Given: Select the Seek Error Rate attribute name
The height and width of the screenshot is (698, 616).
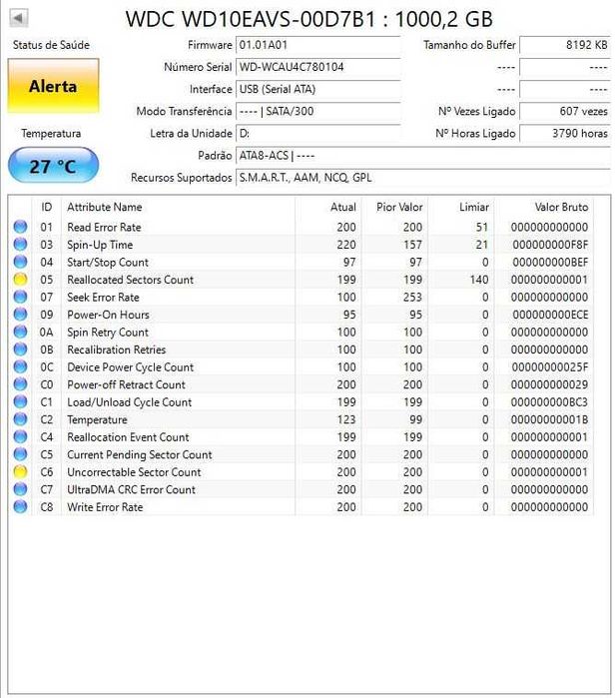Looking at the screenshot, I should coord(103,297).
